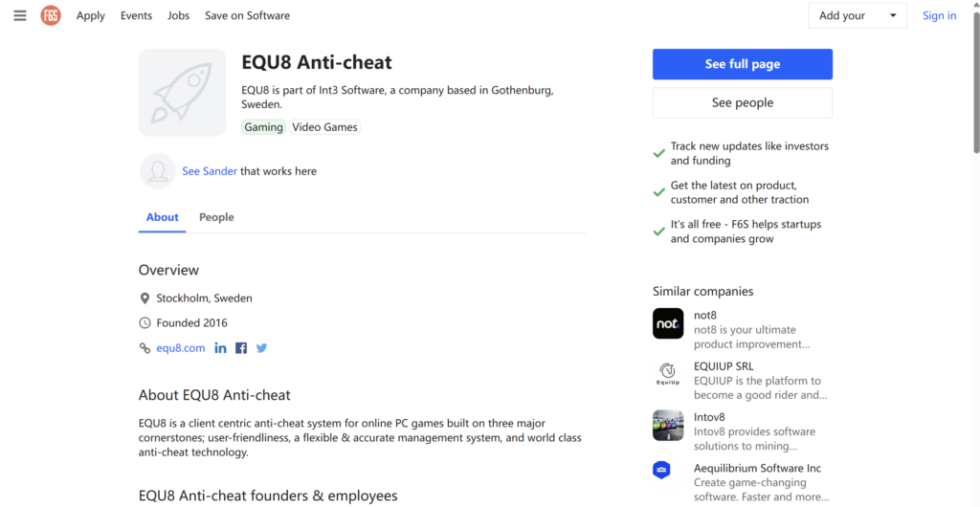Open EQU8's Facebook page icon

pyautogui.click(x=241, y=348)
